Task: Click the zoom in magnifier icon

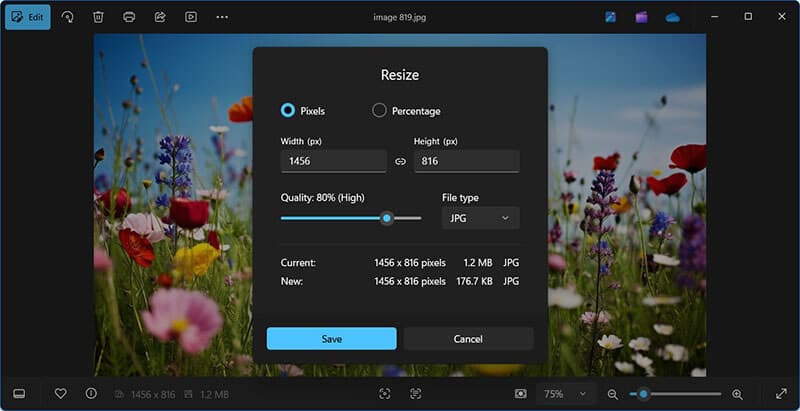Action: point(737,394)
